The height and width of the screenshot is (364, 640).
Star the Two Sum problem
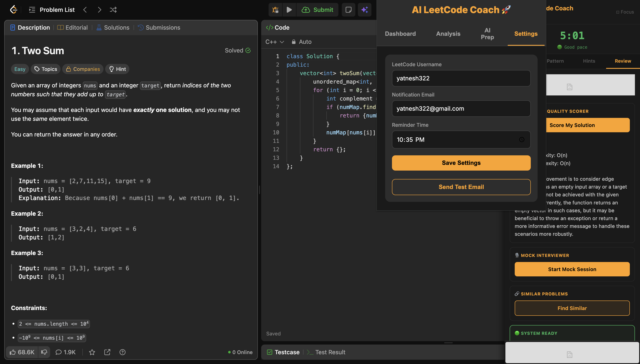92,352
